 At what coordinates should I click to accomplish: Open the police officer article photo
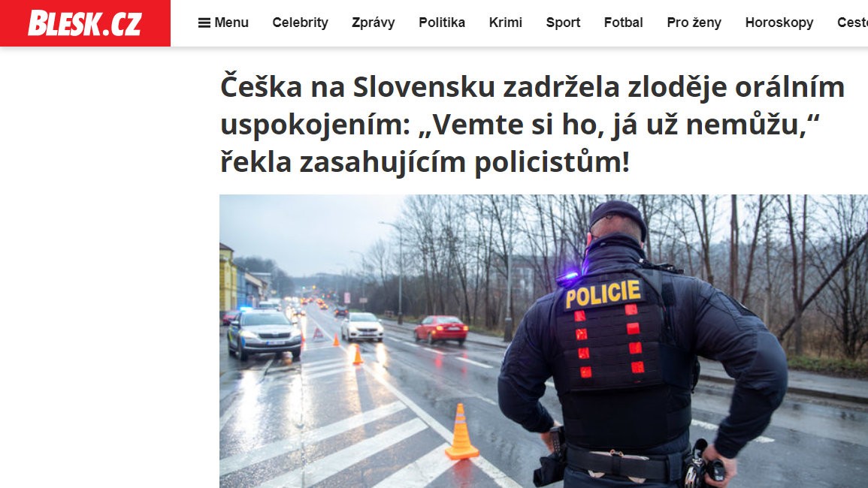543,341
